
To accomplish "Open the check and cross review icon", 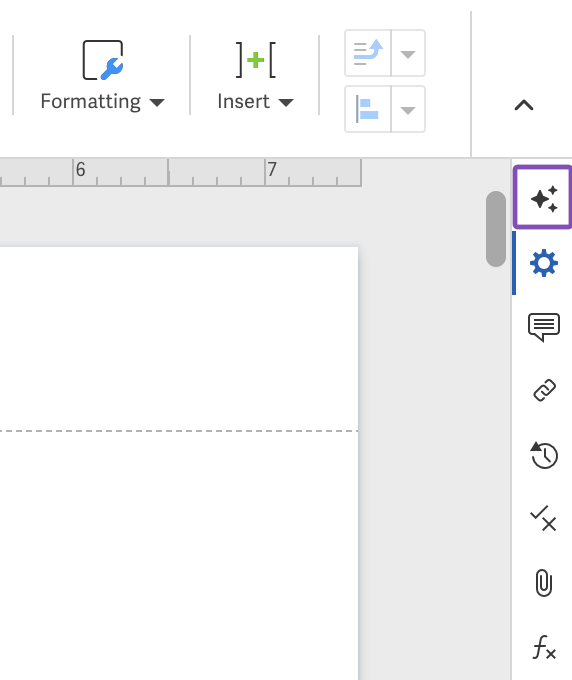I will click(x=543, y=519).
